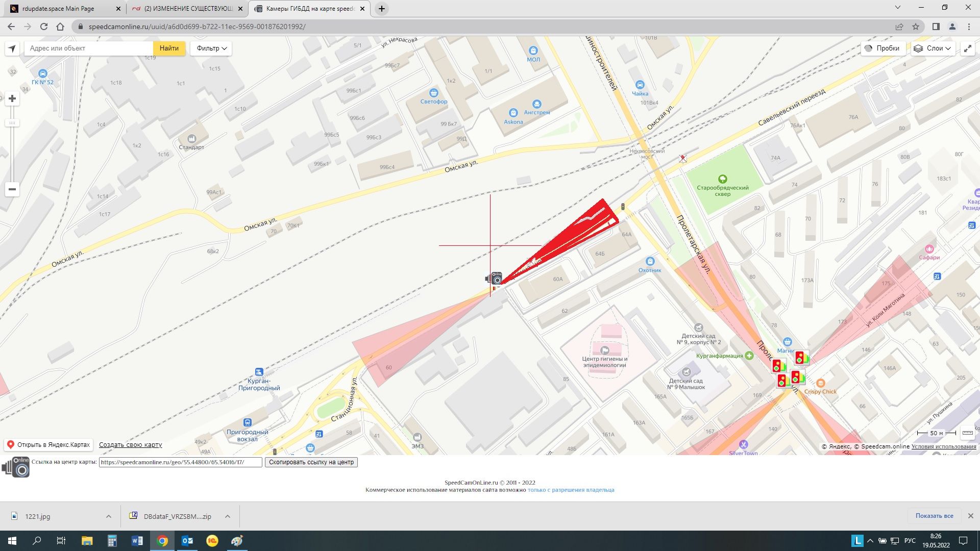Open a new browser tab

pos(381,9)
